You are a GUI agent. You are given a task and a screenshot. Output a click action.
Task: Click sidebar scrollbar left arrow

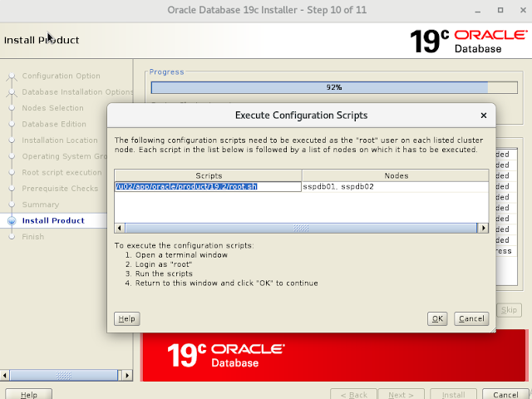(5, 375)
